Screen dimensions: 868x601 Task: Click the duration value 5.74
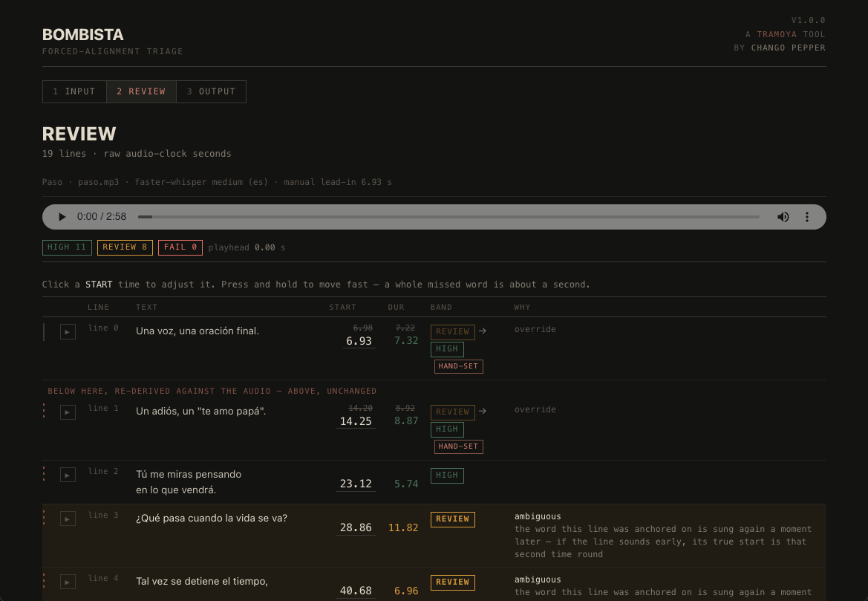coord(406,484)
